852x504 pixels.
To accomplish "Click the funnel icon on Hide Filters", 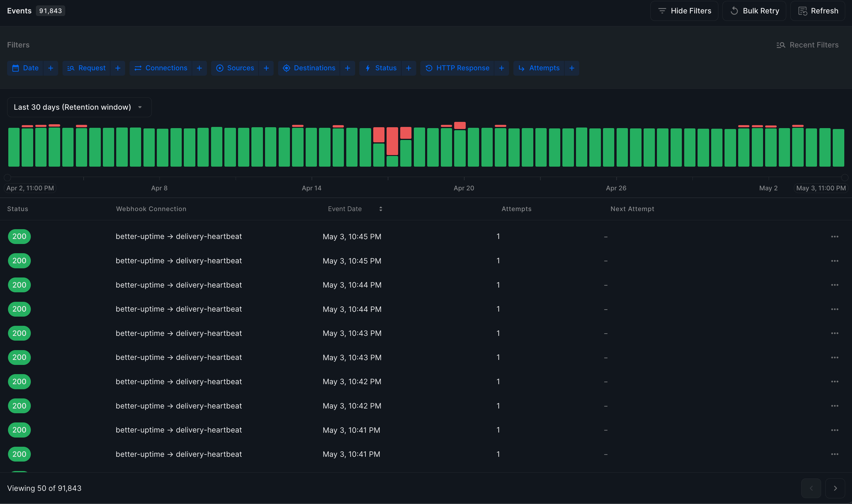I will coord(662,11).
